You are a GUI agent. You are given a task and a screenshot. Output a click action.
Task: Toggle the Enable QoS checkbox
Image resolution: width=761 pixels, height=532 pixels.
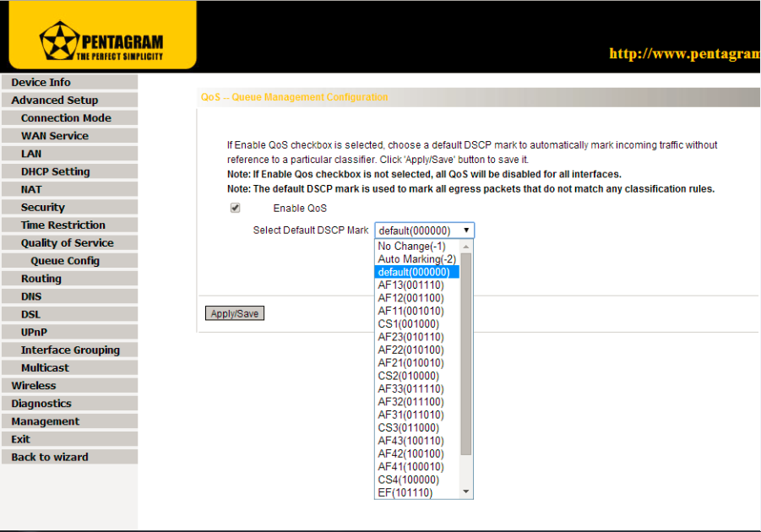235,208
